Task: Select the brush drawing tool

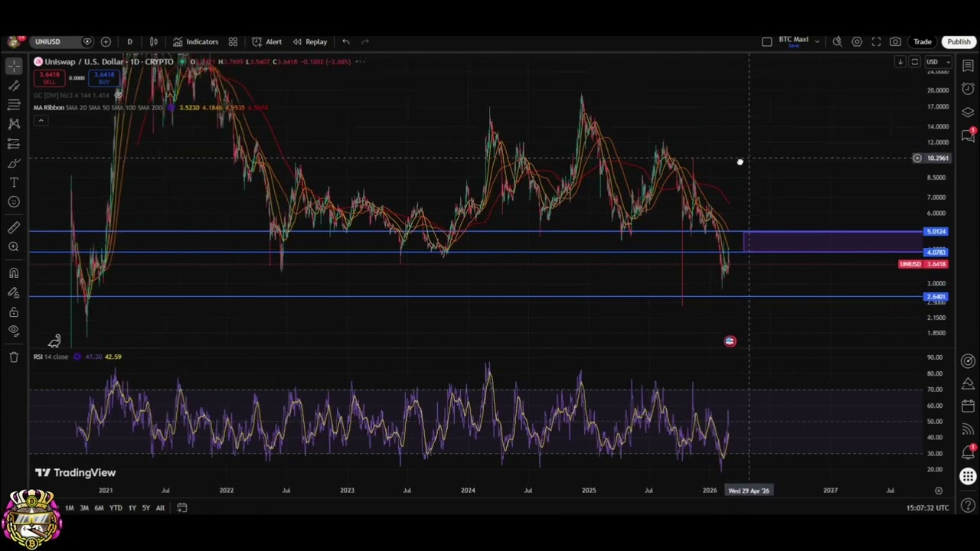Action: pyautogui.click(x=14, y=163)
